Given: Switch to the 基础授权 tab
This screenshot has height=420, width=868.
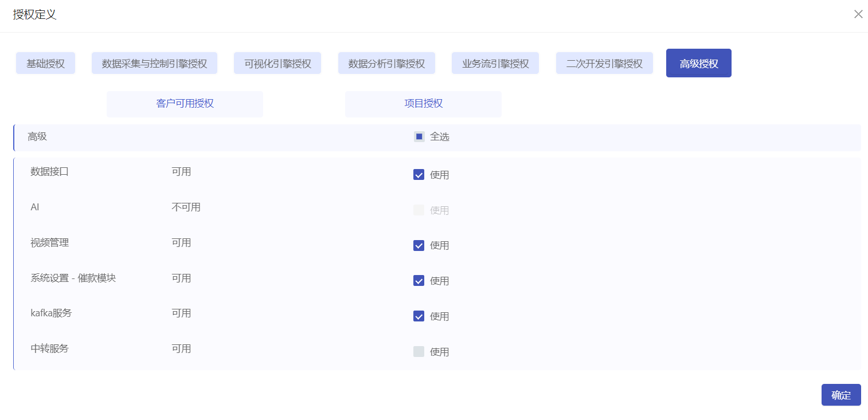Looking at the screenshot, I should (45, 64).
